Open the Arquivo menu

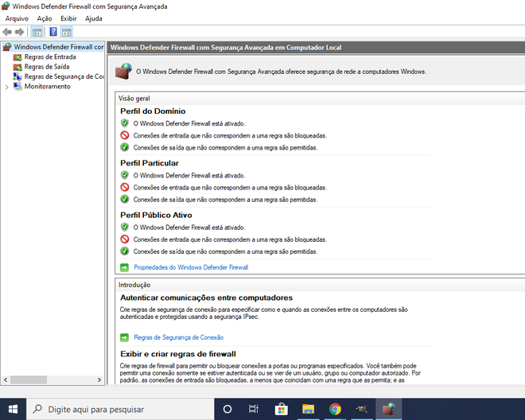(x=17, y=19)
